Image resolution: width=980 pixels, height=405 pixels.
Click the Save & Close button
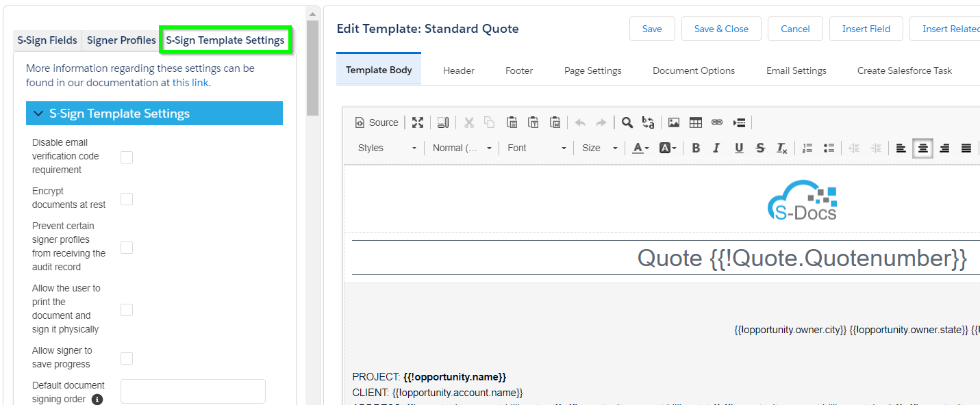click(x=721, y=29)
